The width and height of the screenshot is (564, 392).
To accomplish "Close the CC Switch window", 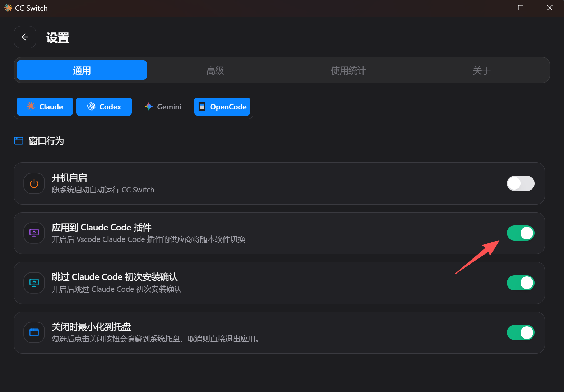I will (x=550, y=8).
